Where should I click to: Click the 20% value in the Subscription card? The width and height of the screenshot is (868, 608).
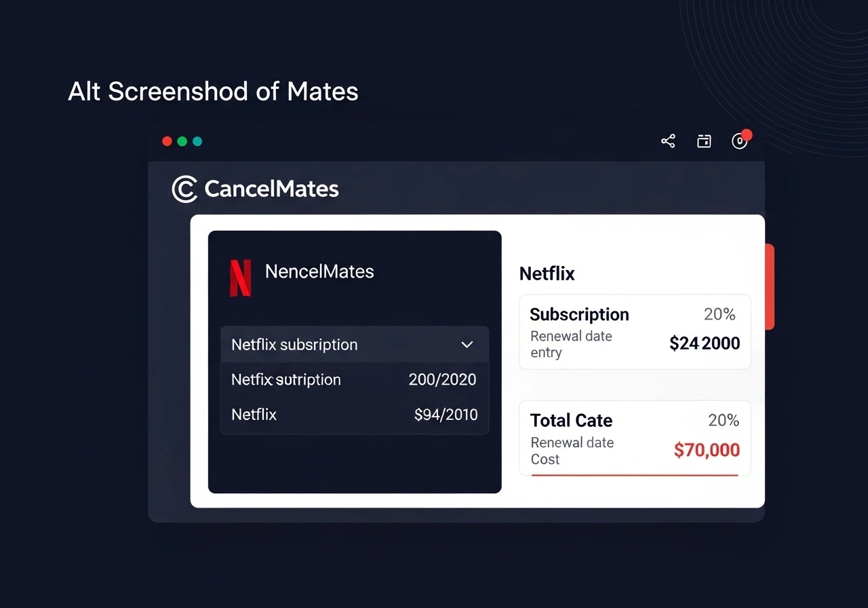(x=719, y=314)
